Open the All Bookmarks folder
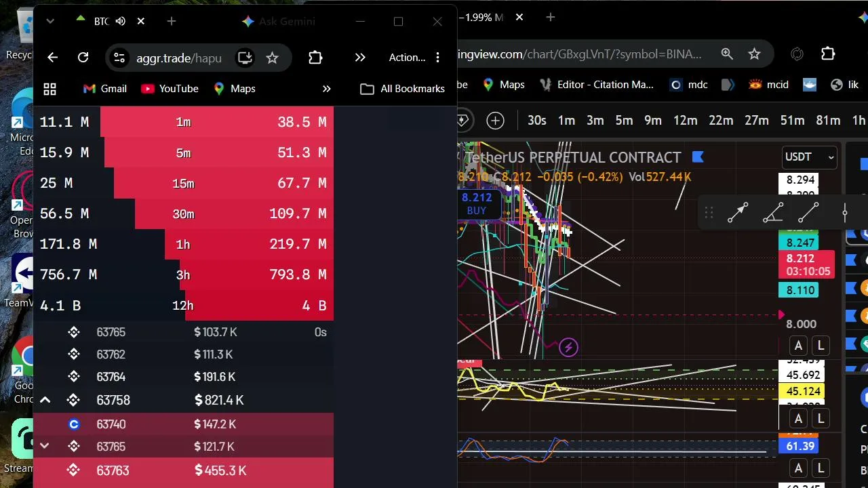Screen dimensions: 868x488 [x=403, y=89]
